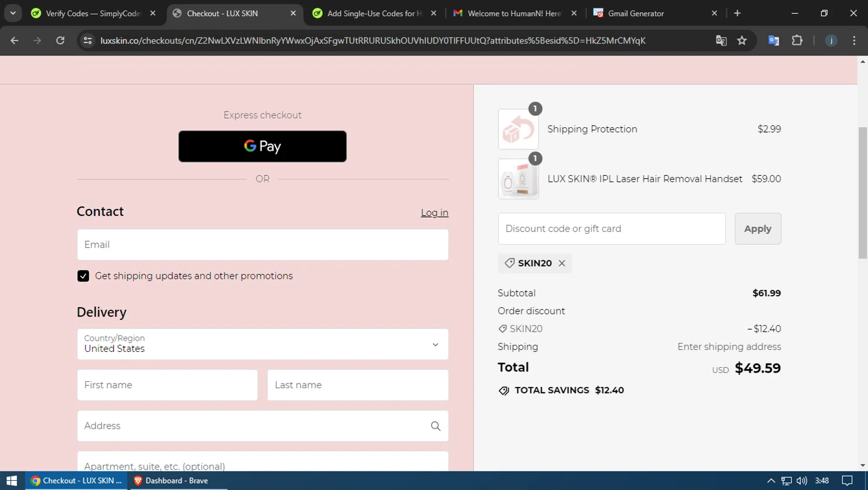Image resolution: width=868 pixels, height=490 pixels.
Task: Close the Verify Codes tab
Action: (x=153, y=13)
